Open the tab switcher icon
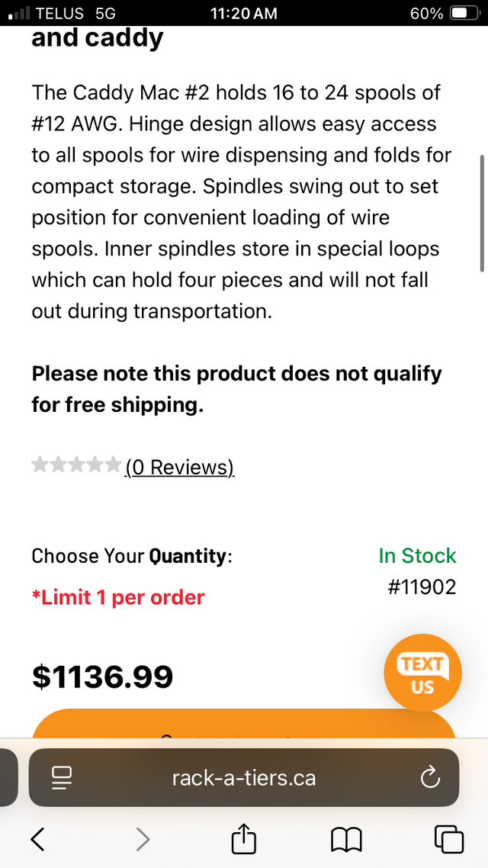 click(x=448, y=839)
